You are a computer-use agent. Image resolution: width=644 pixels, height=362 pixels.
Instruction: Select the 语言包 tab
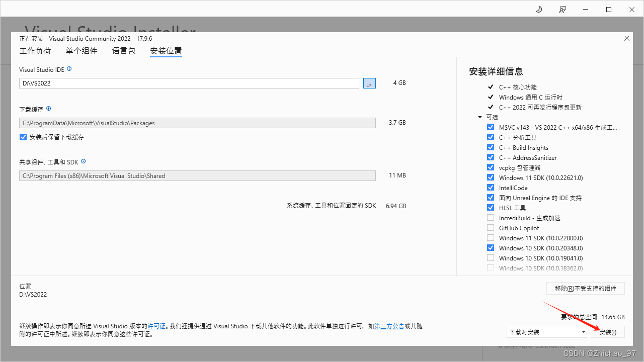click(x=124, y=51)
